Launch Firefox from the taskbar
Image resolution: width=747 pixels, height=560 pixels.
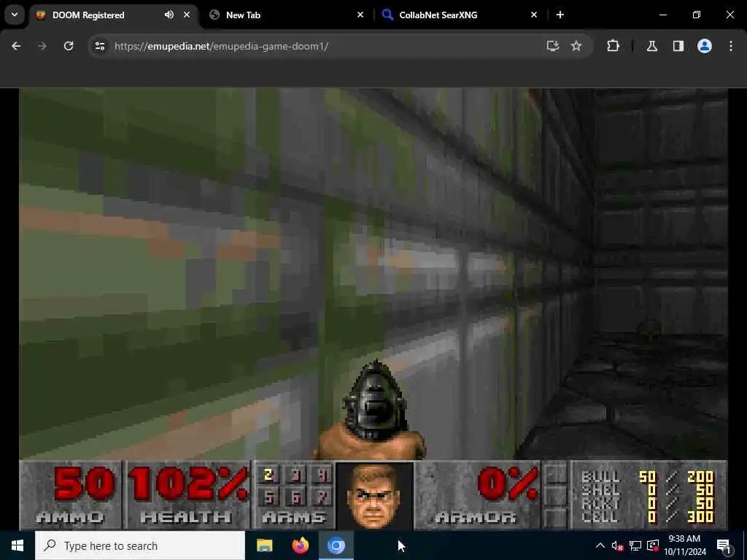(300, 545)
